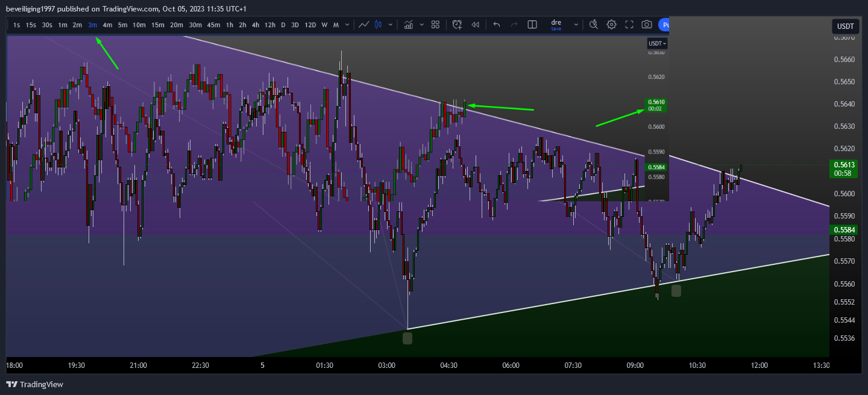Set chart to 12h timeframe
The height and width of the screenshot is (395, 868).
[x=270, y=25]
